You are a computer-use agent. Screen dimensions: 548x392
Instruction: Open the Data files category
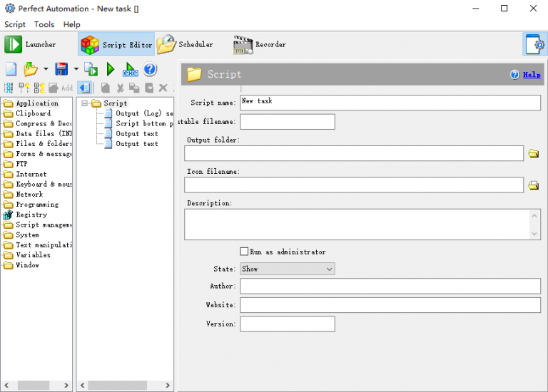[x=44, y=134]
